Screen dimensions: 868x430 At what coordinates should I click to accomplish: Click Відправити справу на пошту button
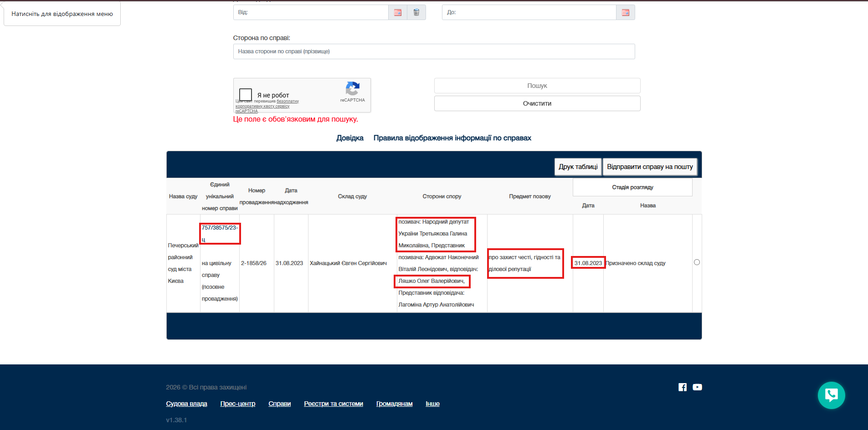pos(650,167)
